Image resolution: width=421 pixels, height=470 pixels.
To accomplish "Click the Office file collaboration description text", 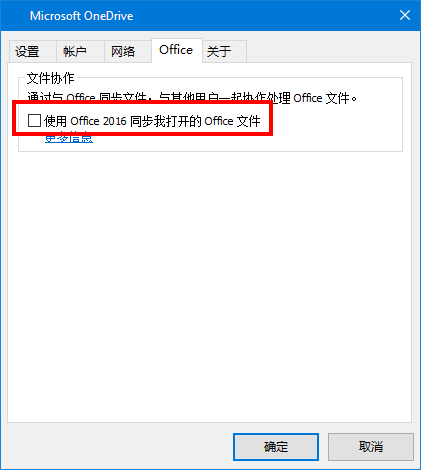I will click(x=192, y=98).
